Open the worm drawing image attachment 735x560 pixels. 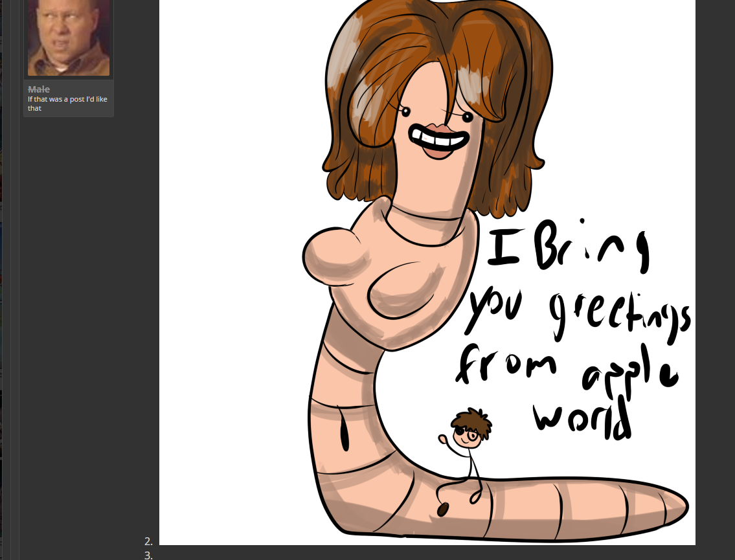tap(427, 273)
